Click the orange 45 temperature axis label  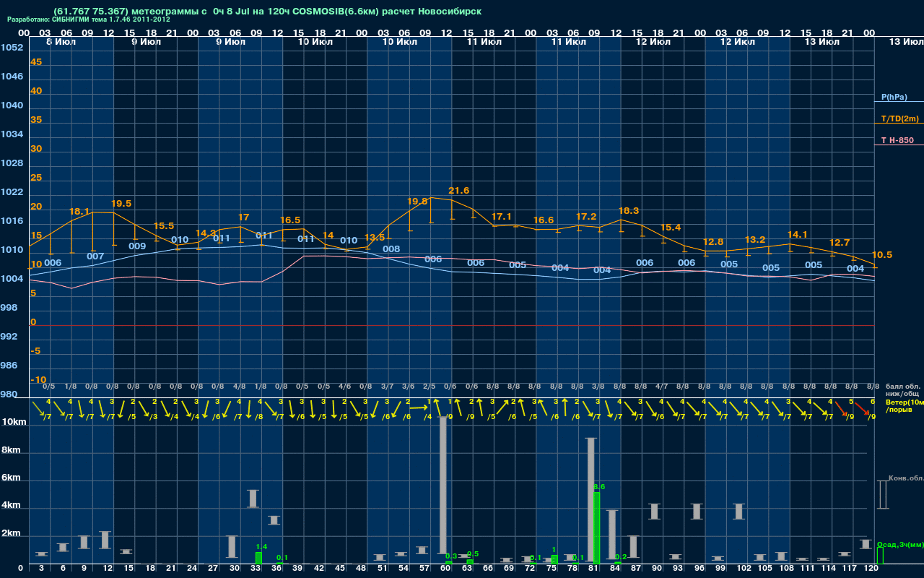tap(36, 62)
